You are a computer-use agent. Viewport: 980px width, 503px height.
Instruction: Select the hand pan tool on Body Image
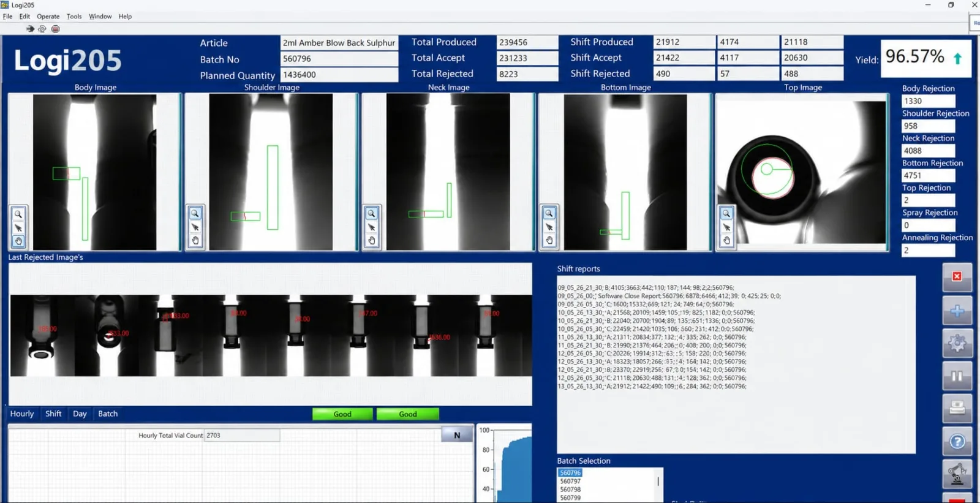(18, 241)
